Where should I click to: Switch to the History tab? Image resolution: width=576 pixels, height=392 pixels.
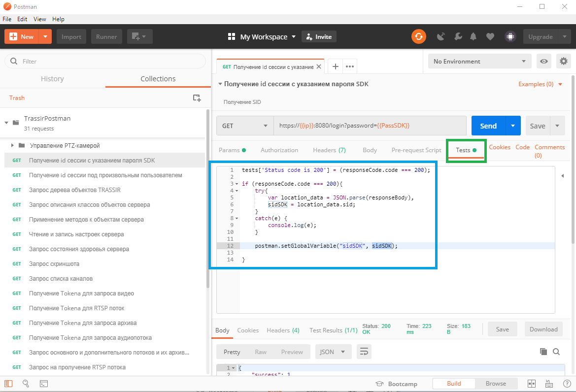[53, 78]
